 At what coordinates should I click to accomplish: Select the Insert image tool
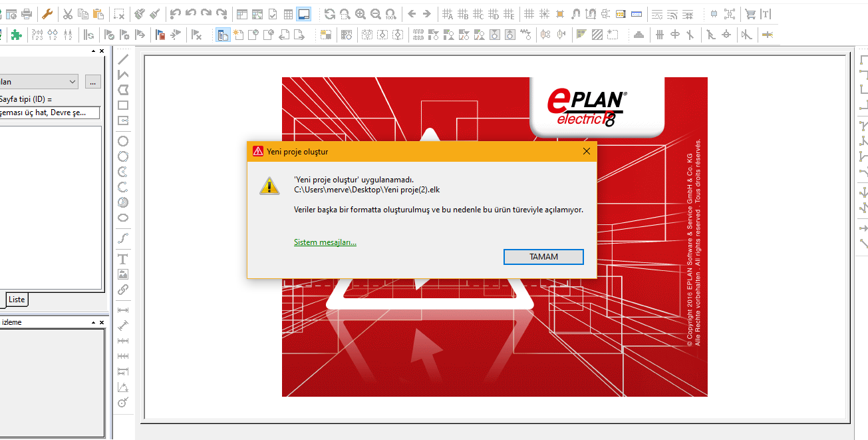pos(123,274)
